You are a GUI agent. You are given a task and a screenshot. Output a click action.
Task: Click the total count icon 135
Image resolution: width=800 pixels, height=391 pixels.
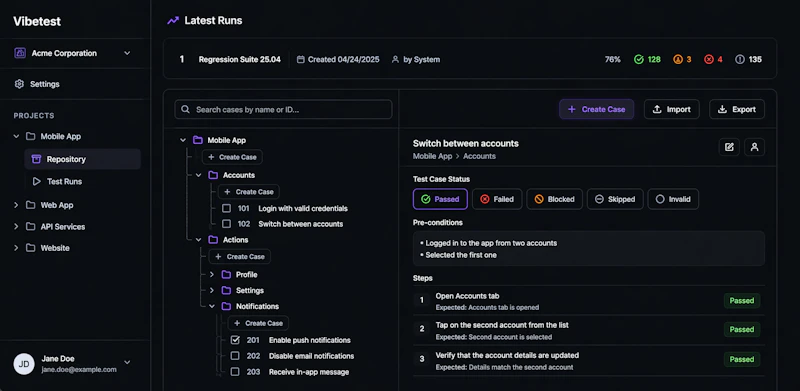740,60
